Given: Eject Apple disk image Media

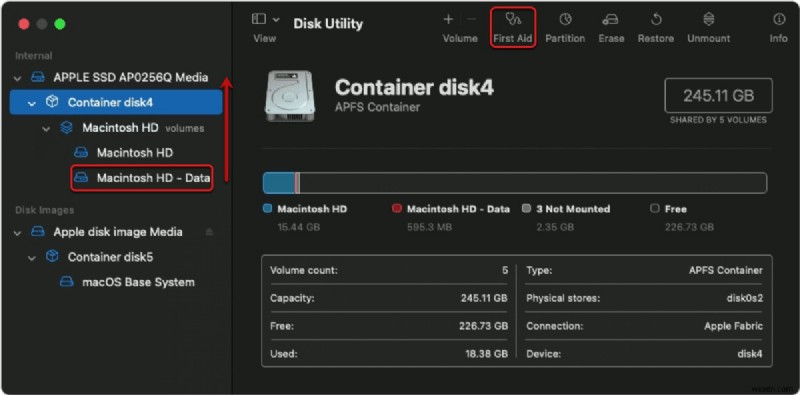Looking at the screenshot, I should (x=209, y=232).
